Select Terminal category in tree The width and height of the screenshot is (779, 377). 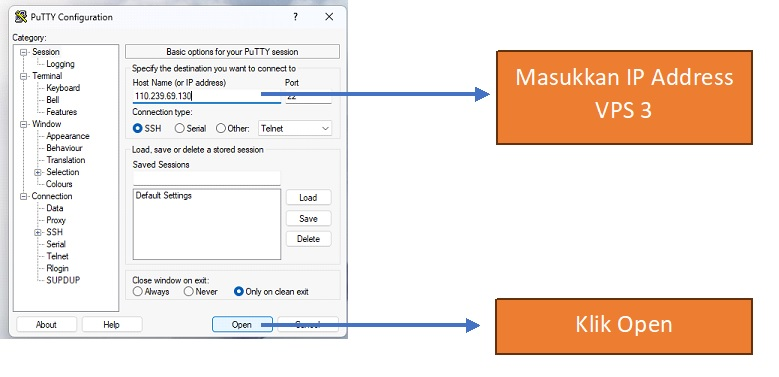(47, 76)
